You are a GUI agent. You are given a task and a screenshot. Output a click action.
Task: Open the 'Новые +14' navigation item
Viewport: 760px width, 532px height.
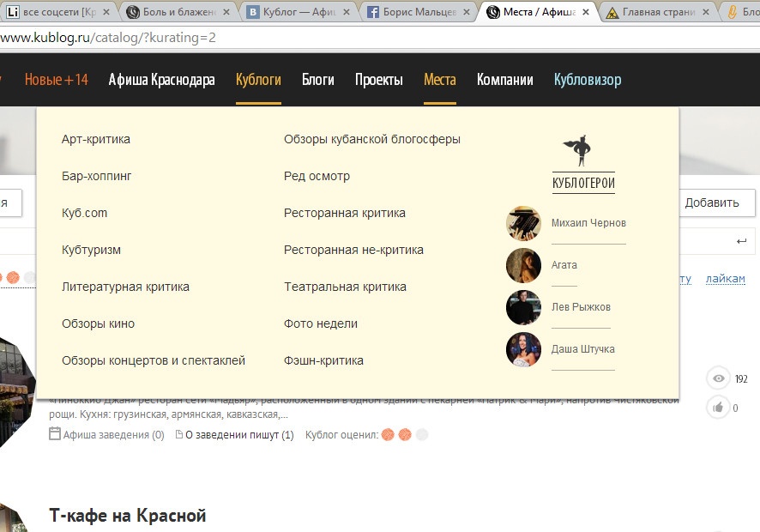57,80
